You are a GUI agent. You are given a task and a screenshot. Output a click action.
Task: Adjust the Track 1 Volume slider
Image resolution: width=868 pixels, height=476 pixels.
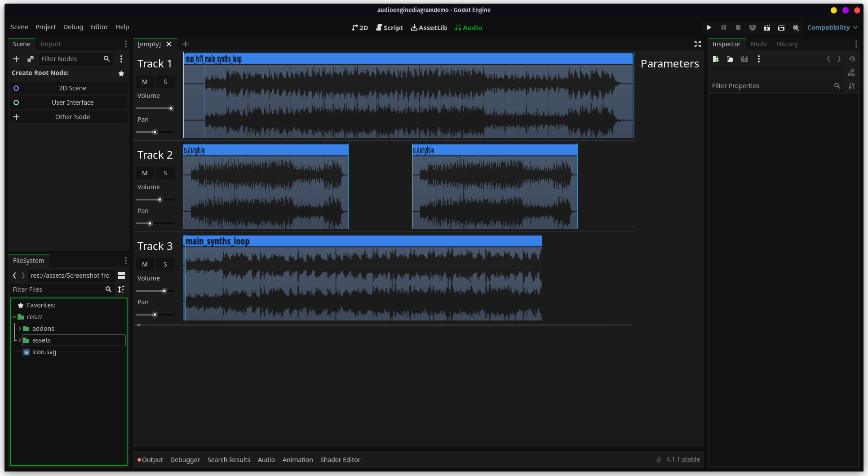tap(171, 108)
